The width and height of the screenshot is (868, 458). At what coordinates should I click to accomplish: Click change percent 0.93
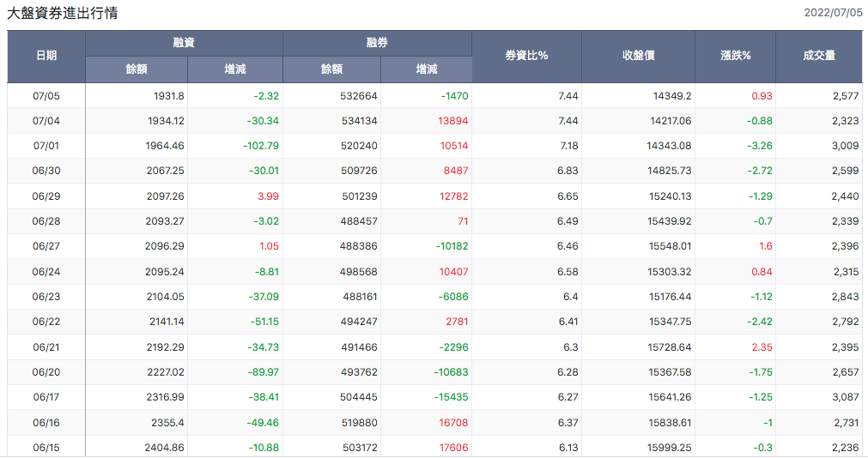point(762,96)
